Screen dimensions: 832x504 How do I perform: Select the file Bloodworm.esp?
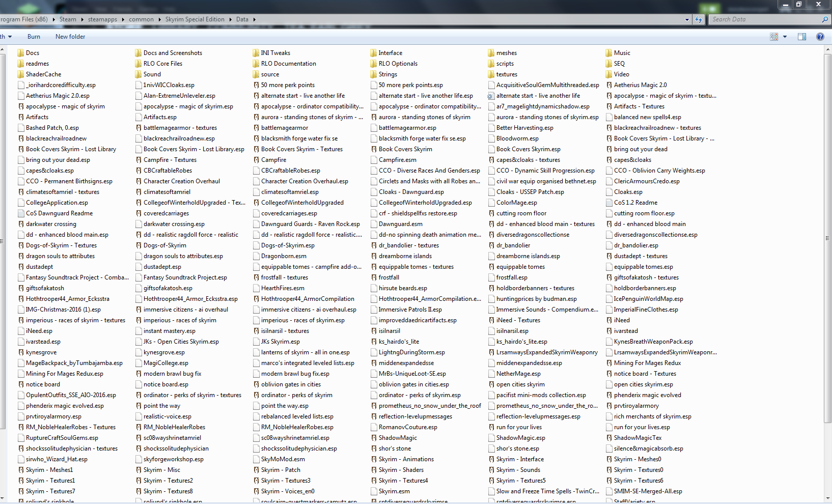(x=517, y=138)
